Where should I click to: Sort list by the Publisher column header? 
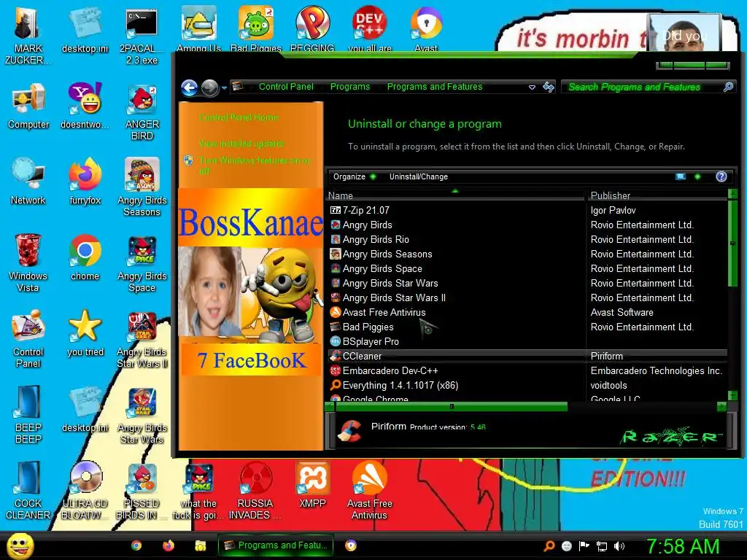657,195
